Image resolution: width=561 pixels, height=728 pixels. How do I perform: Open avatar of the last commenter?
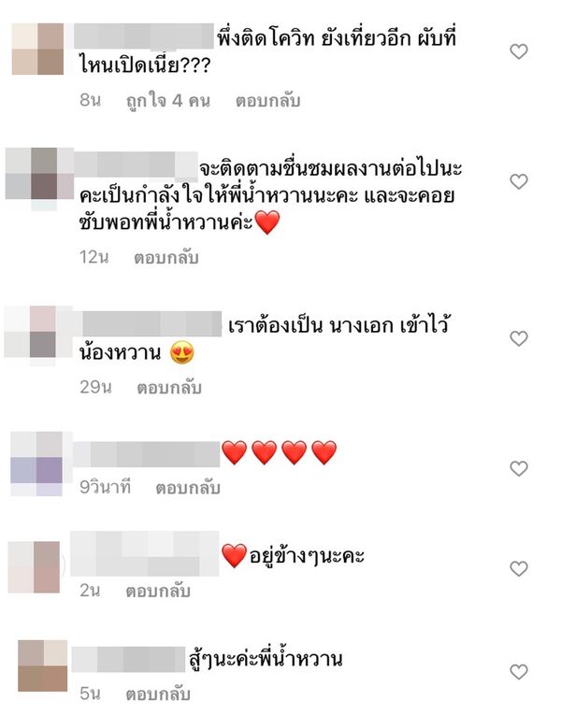coord(43,665)
